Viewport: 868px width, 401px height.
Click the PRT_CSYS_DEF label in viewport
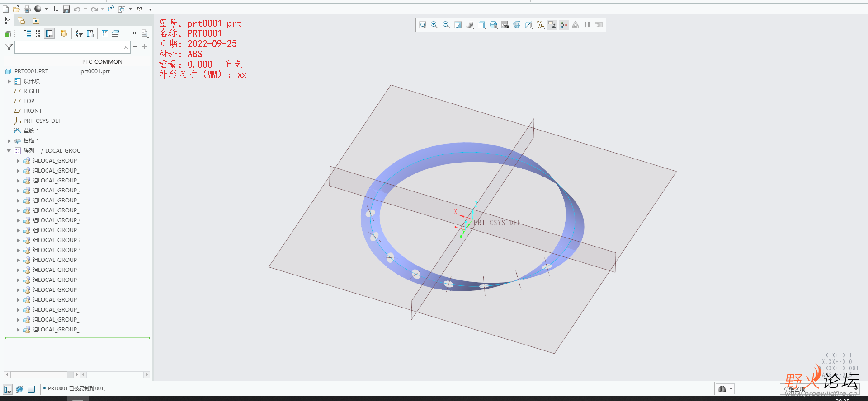[x=497, y=223]
